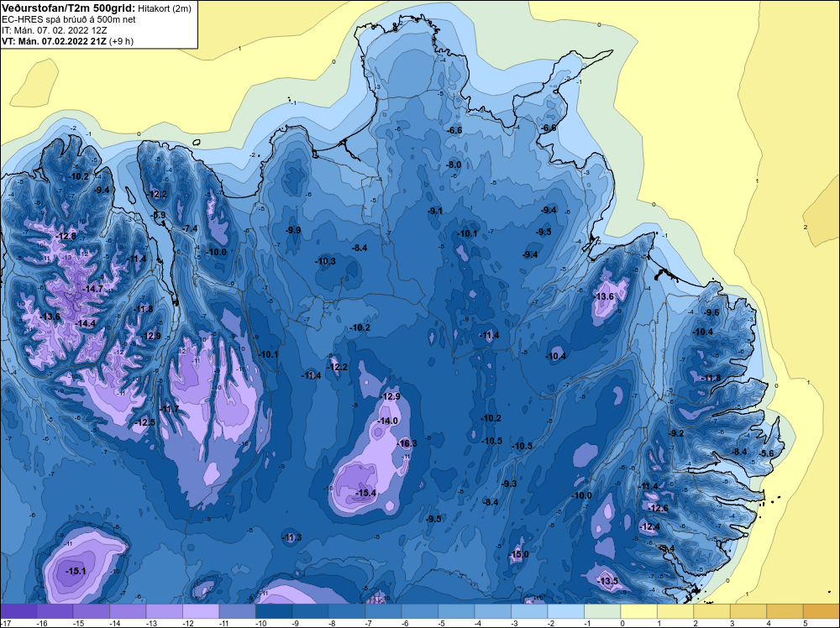Click the -14.0 temperature value
Screen dimensions: 840x628
(x=388, y=421)
